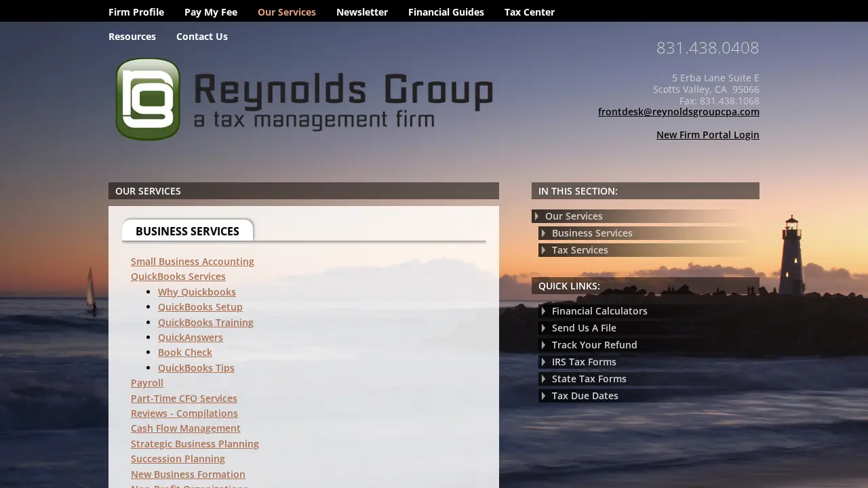Image resolution: width=868 pixels, height=488 pixels.
Task: Open Part-Time CFO Services
Action: pos(184,399)
